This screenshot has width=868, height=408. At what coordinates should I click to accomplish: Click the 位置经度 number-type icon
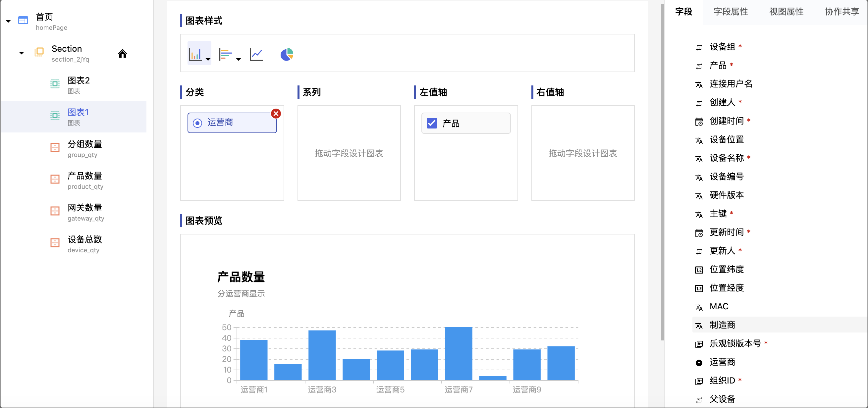point(699,288)
